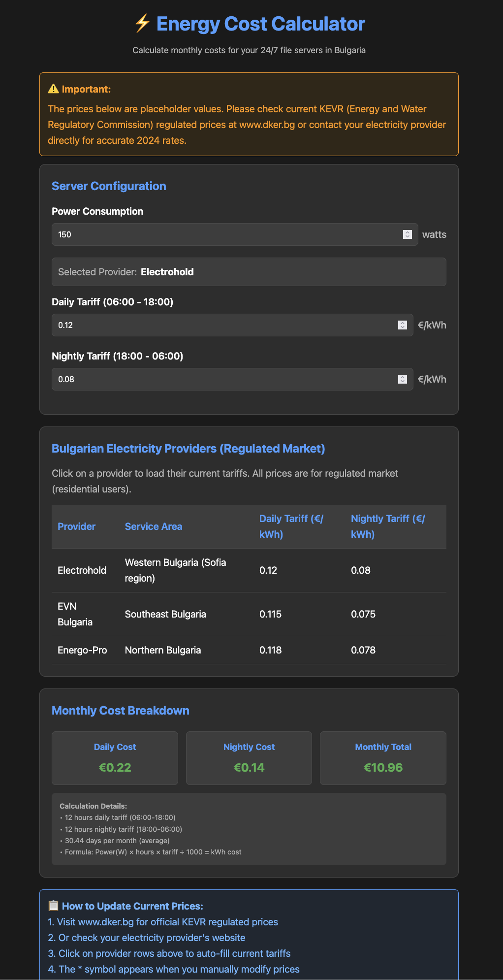Click the Daily Tariff column header

tap(291, 526)
